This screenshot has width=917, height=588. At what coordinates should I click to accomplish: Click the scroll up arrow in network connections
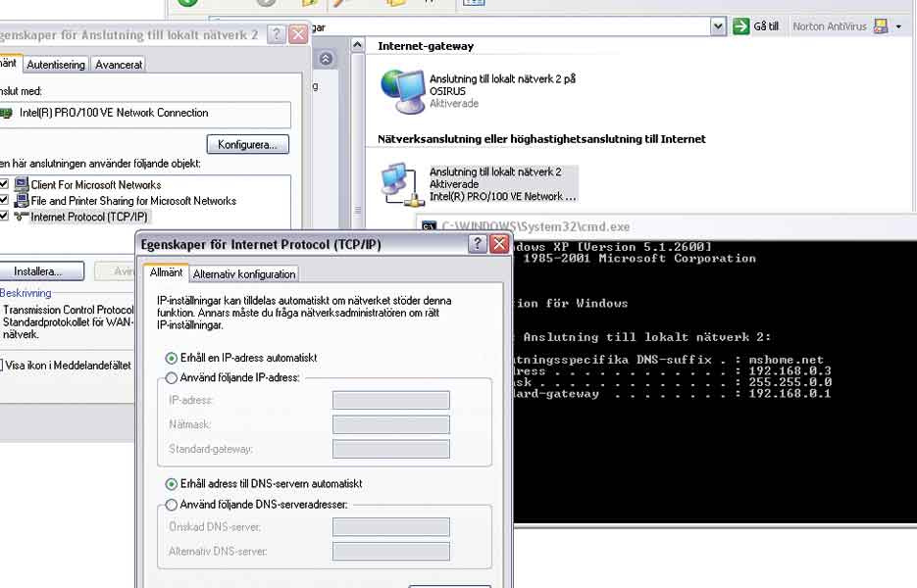pos(357,45)
